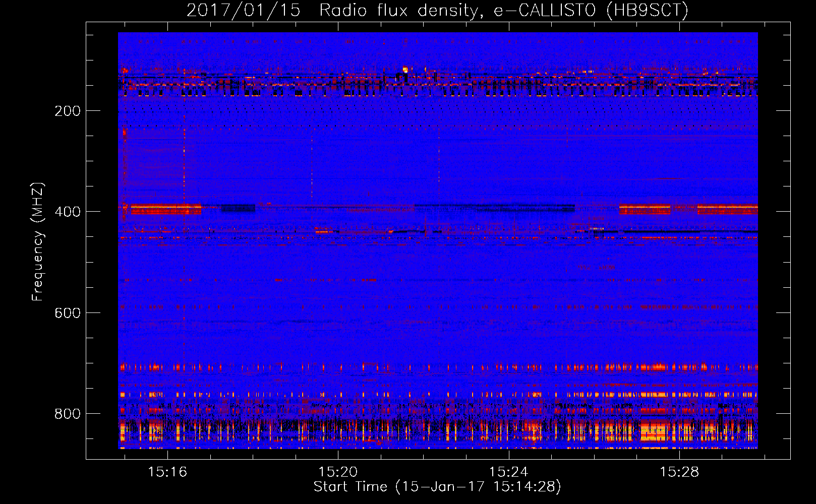Click the 800 frequency tick label
This screenshot has height=504, width=816.
click(x=68, y=414)
